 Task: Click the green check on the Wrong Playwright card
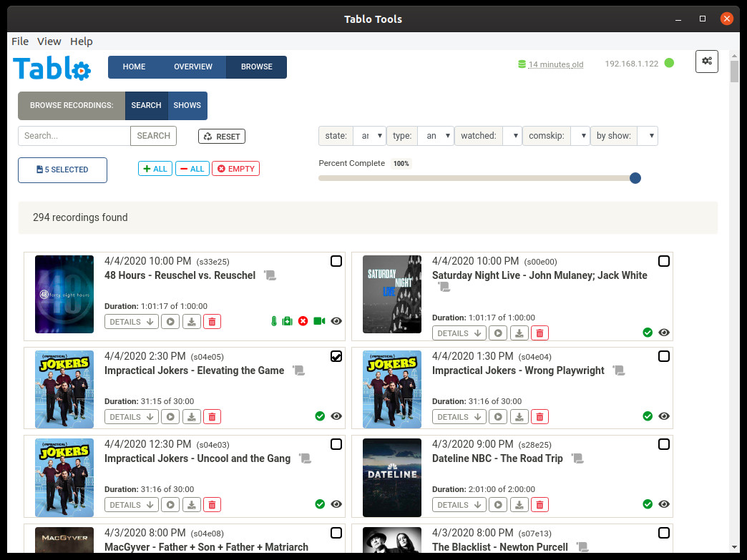coord(648,416)
